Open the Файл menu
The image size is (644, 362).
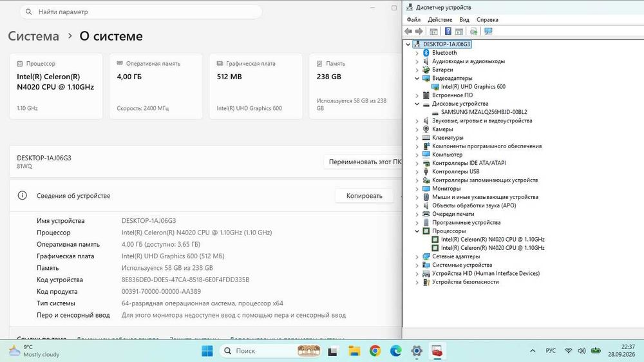[413, 20]
